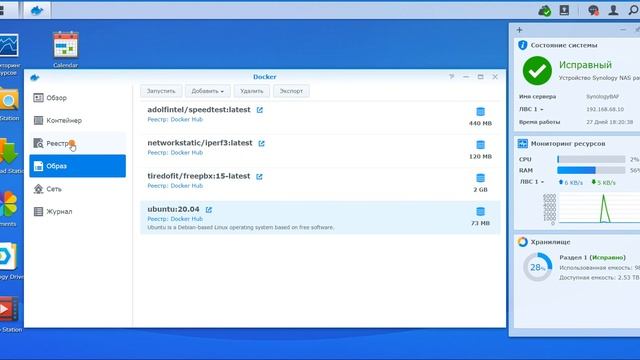Expand the ЛВС 1 dropdown in resource monitoring

pyautogui.click(x=532, y=182)
